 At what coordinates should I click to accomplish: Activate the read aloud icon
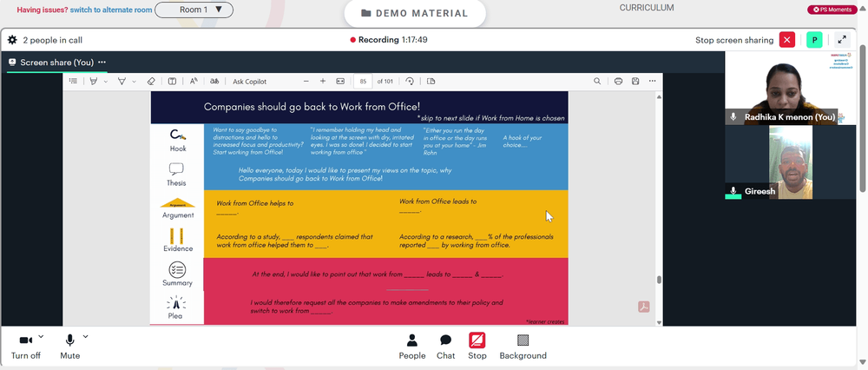click(194, 81)
